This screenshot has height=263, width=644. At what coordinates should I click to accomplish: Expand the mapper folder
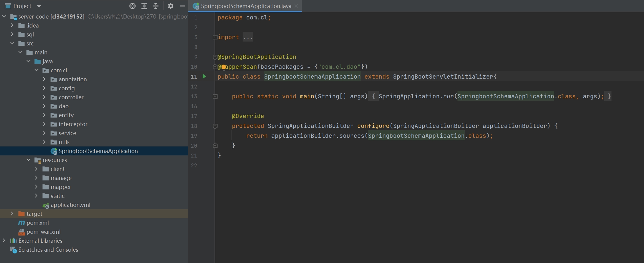point(36,187)
